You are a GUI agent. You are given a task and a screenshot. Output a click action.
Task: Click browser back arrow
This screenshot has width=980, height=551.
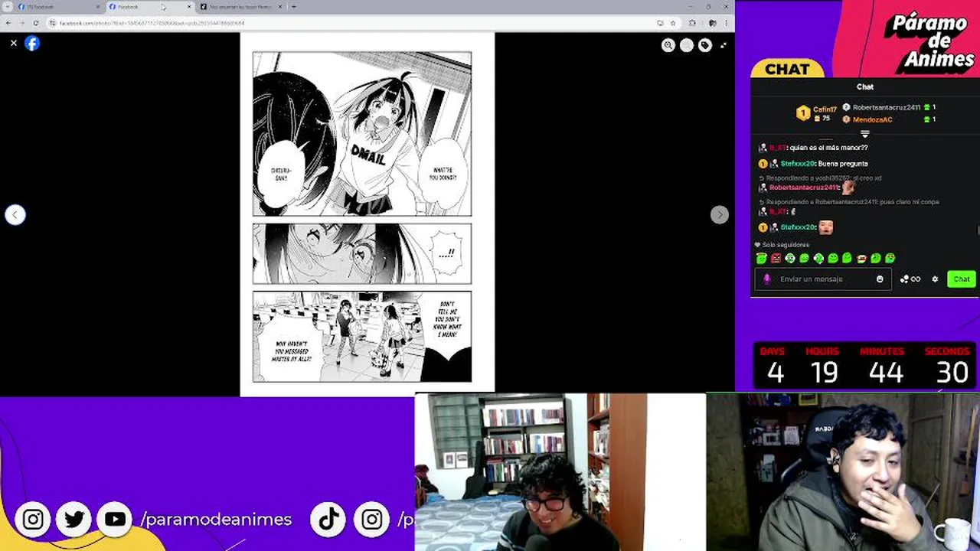point(8,23)
